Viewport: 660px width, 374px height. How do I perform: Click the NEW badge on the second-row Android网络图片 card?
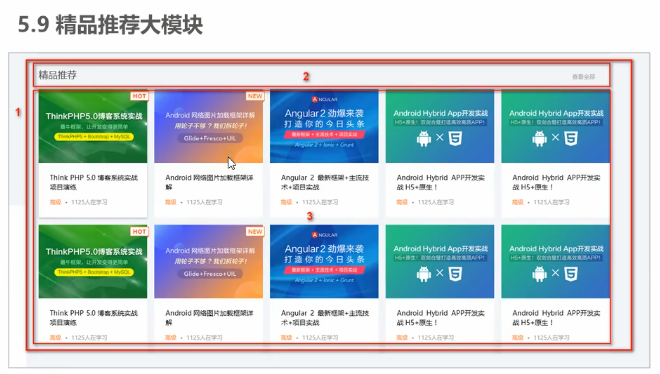coord(255,231)
